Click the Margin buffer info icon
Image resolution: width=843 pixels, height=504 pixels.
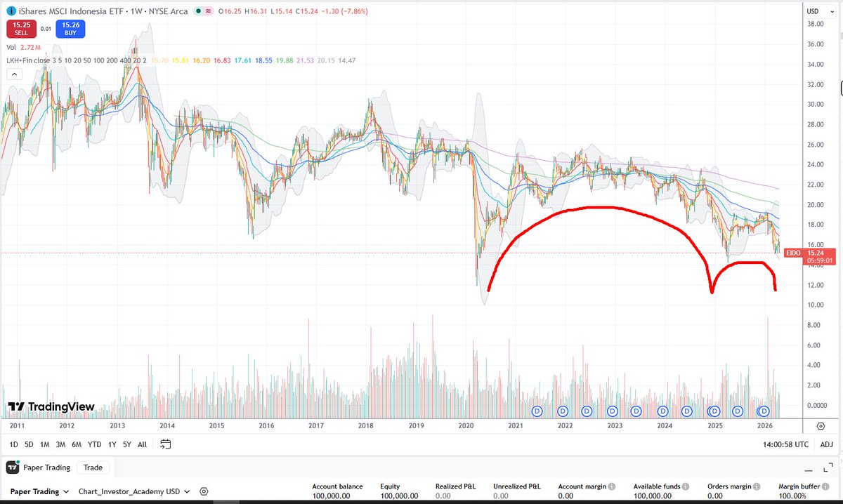pyautogui.click(x=825, y=486)
